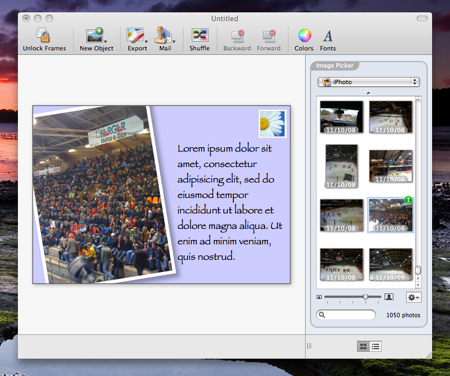Switch image picker to list view
Viewport: 450px width, 376px height.
tap(376, 347)
